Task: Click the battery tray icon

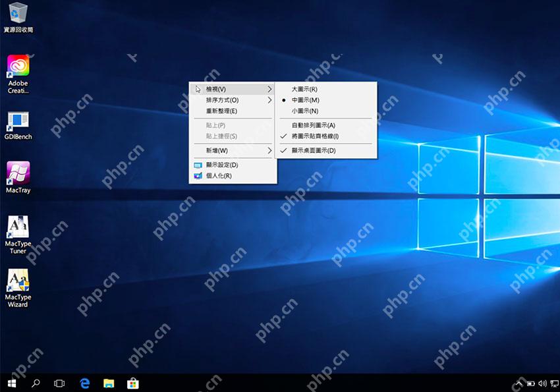Action: (x=531, y=384)
